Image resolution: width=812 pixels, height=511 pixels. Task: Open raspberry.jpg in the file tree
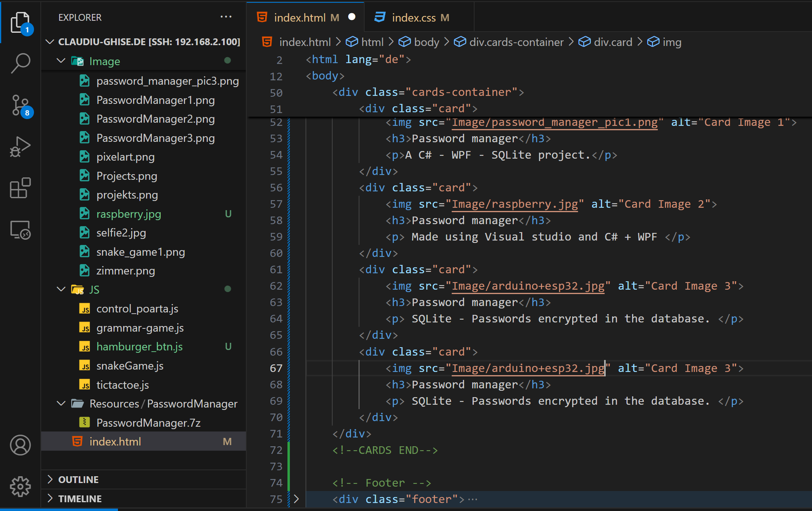[x=128, y=214]
